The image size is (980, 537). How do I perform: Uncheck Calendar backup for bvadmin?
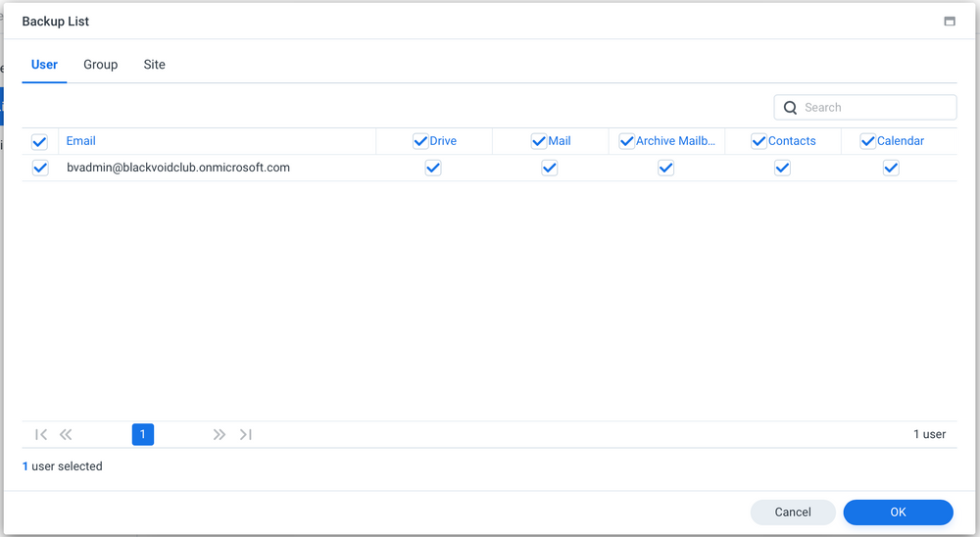pyautogui.click(x=891, y=168)
